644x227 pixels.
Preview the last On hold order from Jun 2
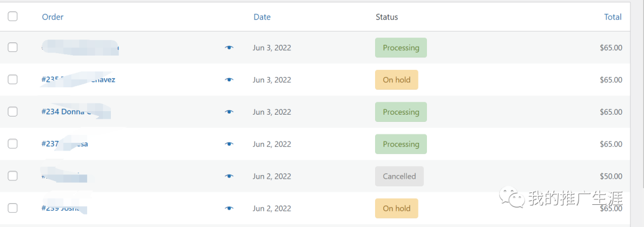point(229,208)
